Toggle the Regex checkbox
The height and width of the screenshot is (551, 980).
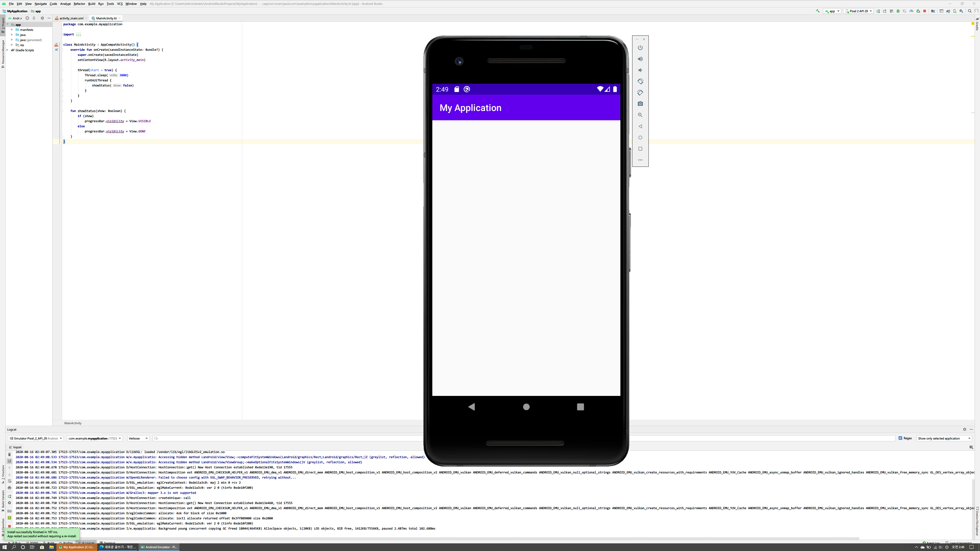pyautogui.click(x=900, y=438)
